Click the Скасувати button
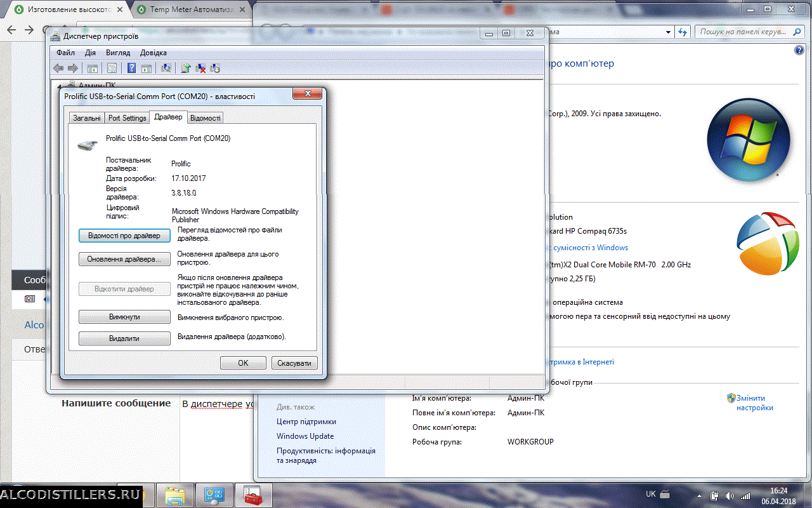This screenshot has width=812, height=508. [x=294, y=363]
